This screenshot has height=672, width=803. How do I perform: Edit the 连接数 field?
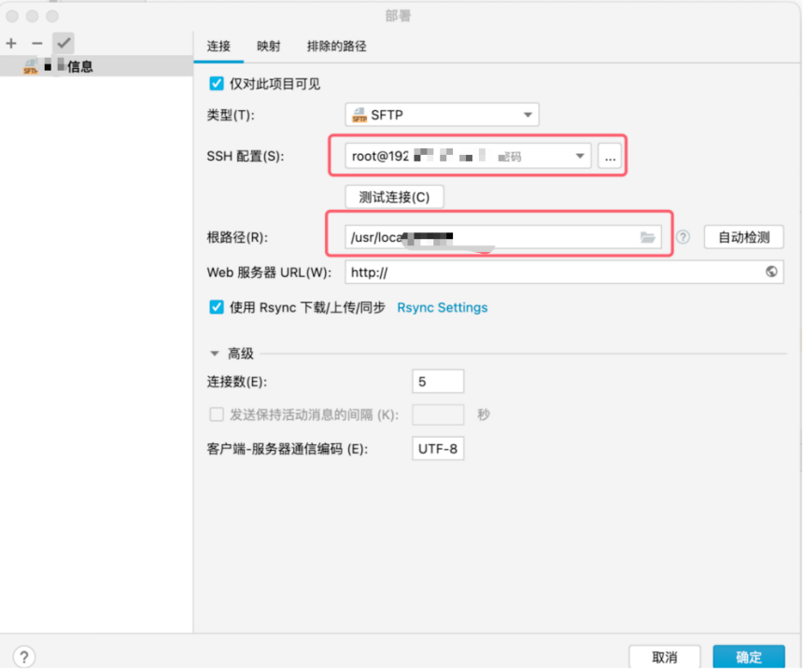coord(438,382)
